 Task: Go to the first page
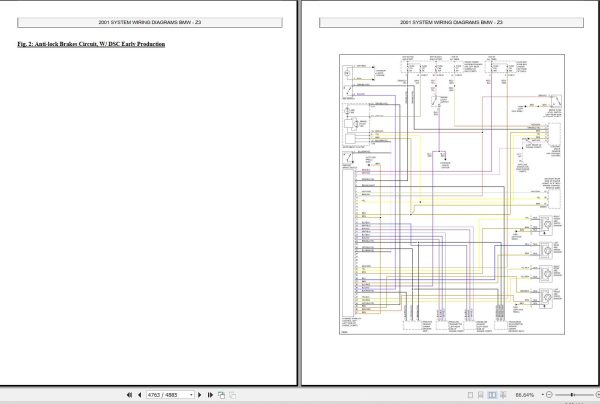coord(129,395)
